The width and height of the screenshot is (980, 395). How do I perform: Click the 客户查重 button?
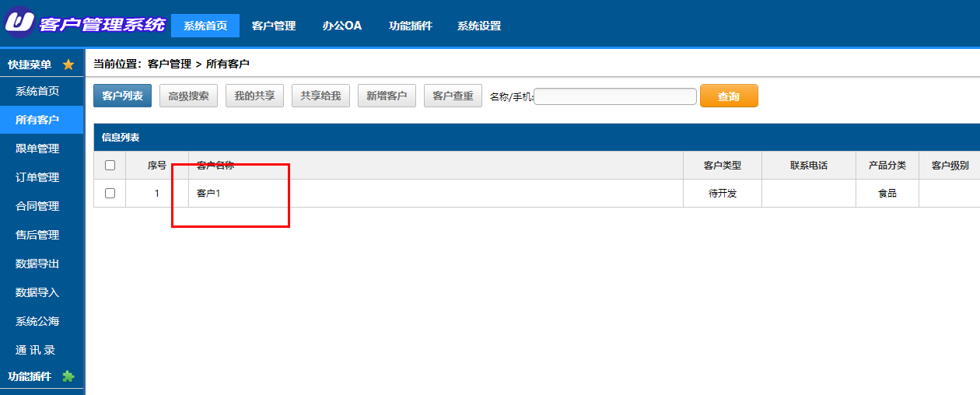(x=453, y=96)
